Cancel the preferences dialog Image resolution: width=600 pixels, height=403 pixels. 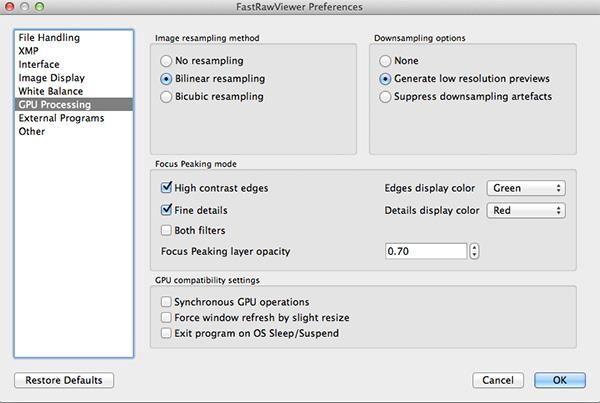(x=498, y=380)
